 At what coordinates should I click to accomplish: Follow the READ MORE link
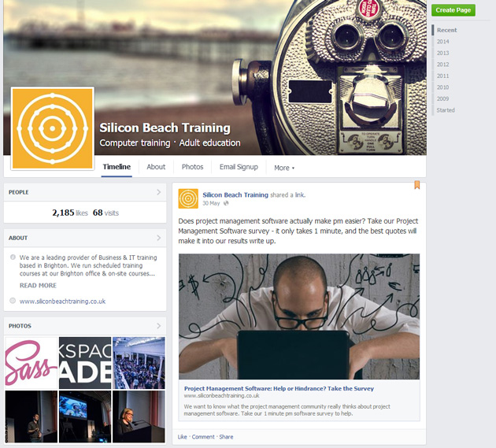tap(38, 285)
